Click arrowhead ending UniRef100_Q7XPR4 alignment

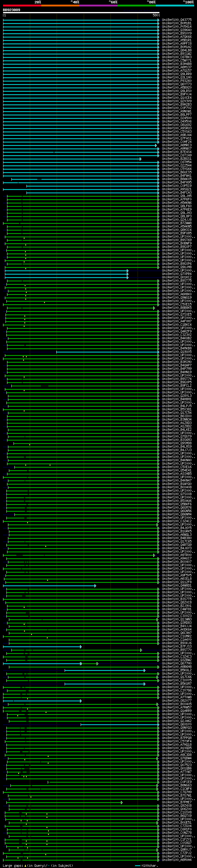[x=128, y=274]
